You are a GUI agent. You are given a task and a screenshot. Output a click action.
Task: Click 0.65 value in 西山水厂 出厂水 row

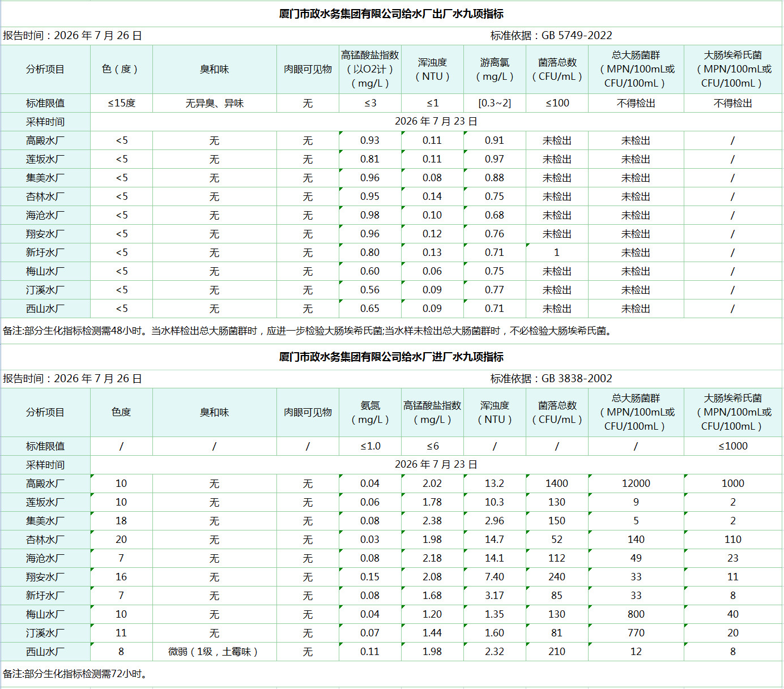click(370, 309)
